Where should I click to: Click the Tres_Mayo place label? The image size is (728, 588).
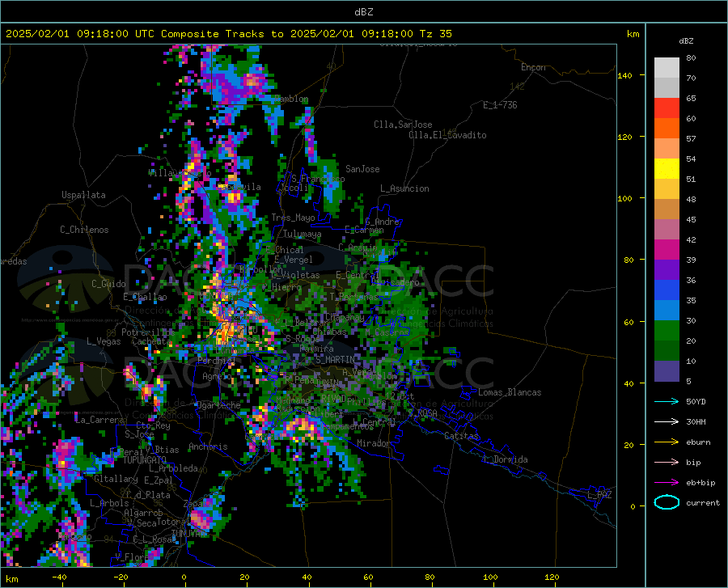click(293, 218)
